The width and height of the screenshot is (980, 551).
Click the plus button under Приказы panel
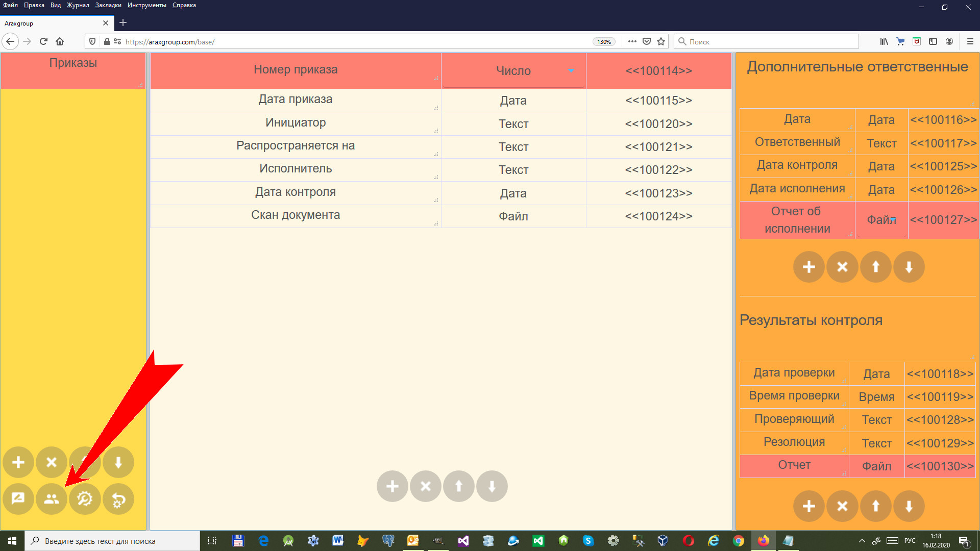tap(18, 462)
